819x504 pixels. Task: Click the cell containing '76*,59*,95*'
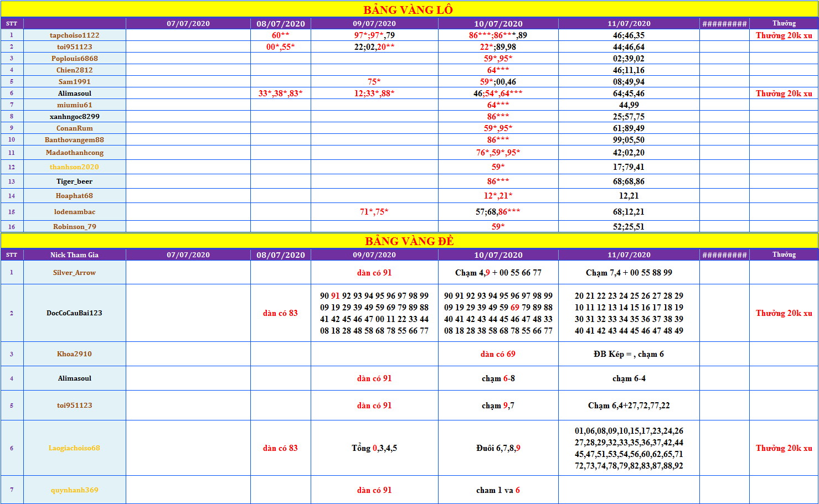498,153
